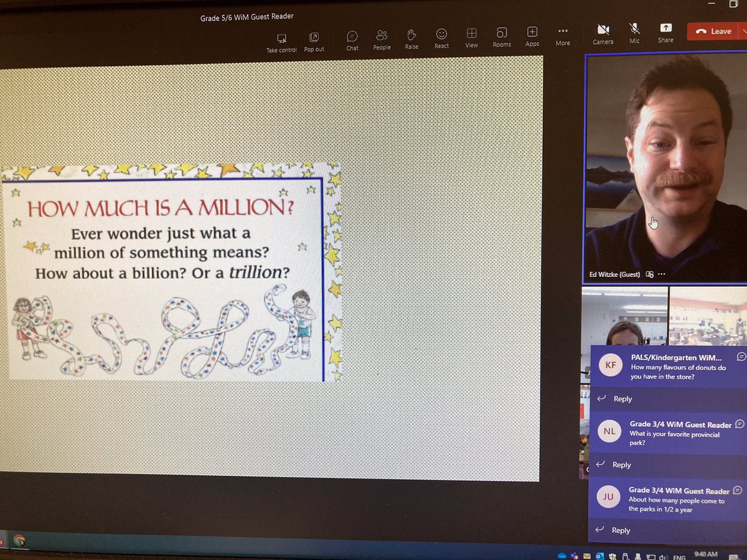
Task: Open more options for Ed Witzke's video
Action: [661, 274]
